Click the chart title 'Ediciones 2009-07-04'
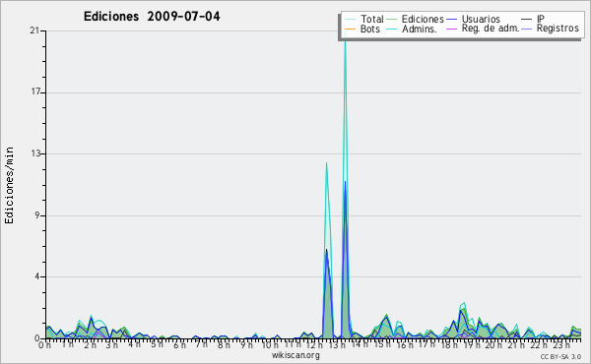Viewport: 591px width, 364px height. point(152,17)
